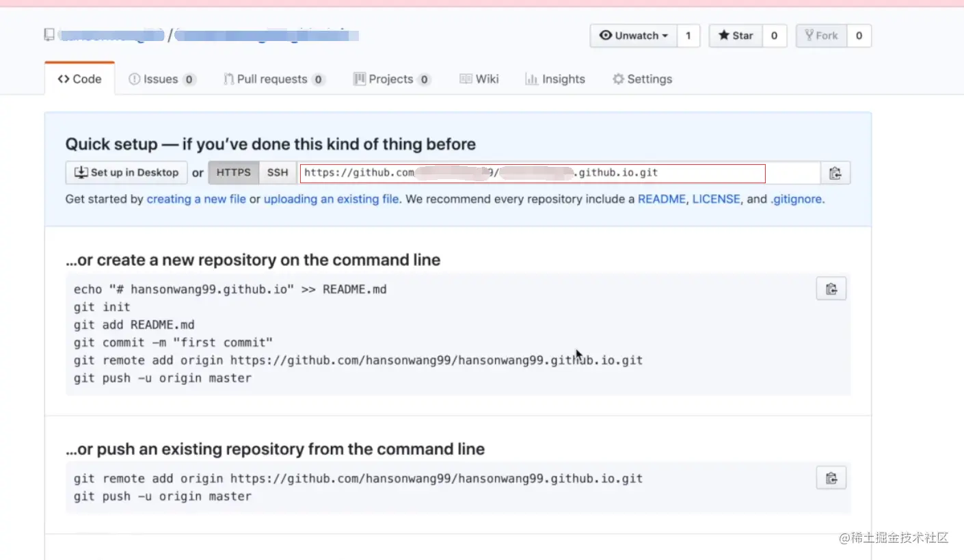Star this repository
964x560 pixels.
736,36
